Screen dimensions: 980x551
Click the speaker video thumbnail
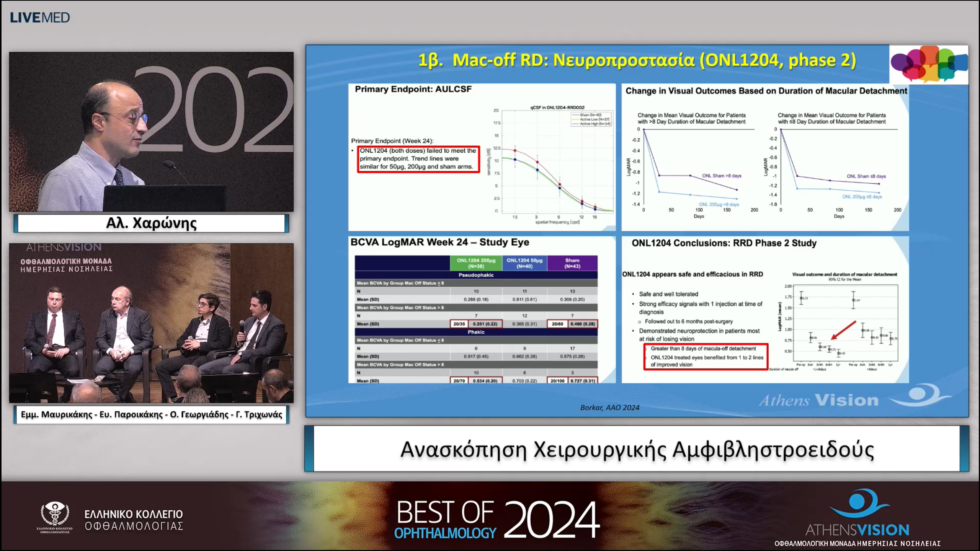[x=151, y=132]
